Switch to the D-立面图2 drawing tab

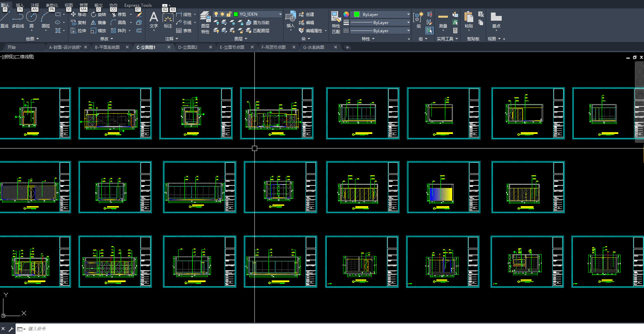[188, 47]
